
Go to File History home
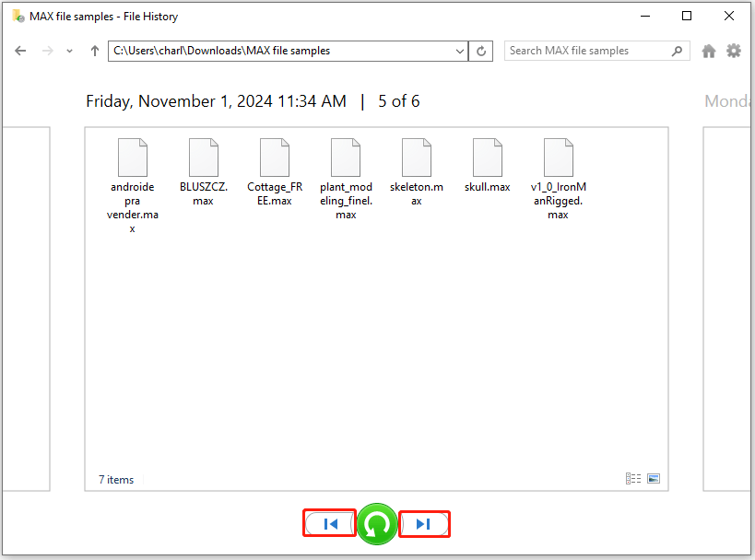tap(709, 51)
